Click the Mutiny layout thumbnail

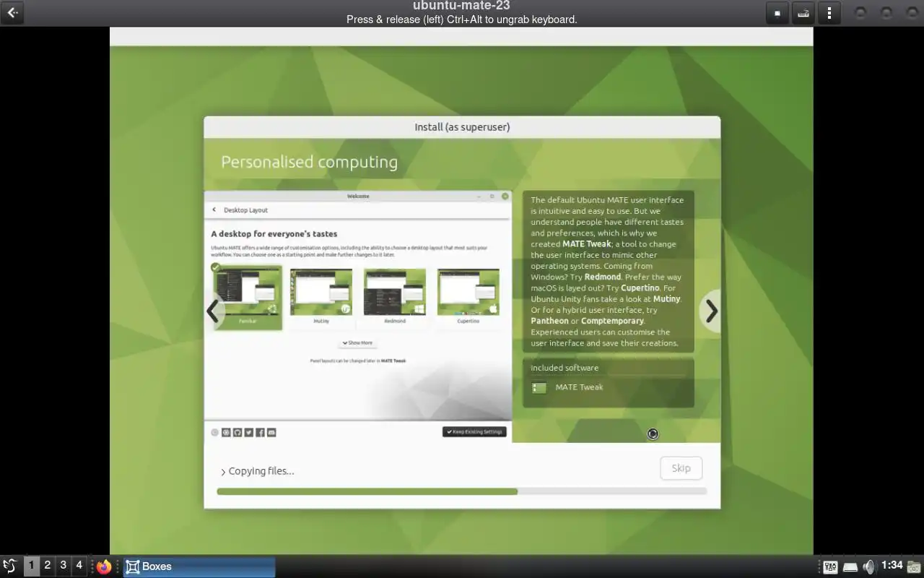321,292
